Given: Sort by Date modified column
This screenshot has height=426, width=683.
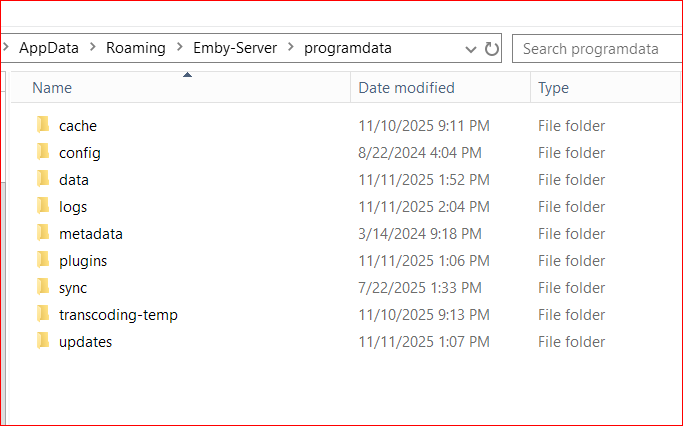Looking at the screenshot, I should [x=406, y=88].
